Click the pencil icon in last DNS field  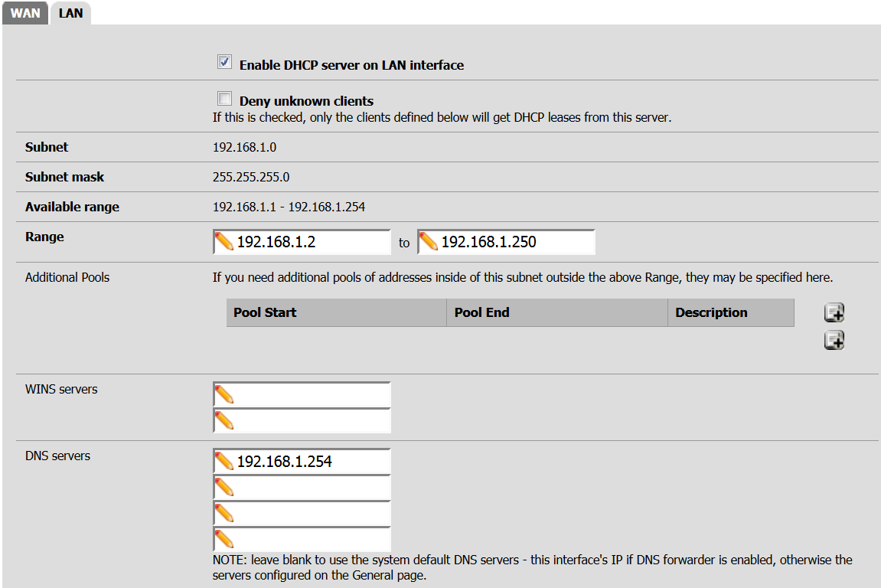point(224,539)
